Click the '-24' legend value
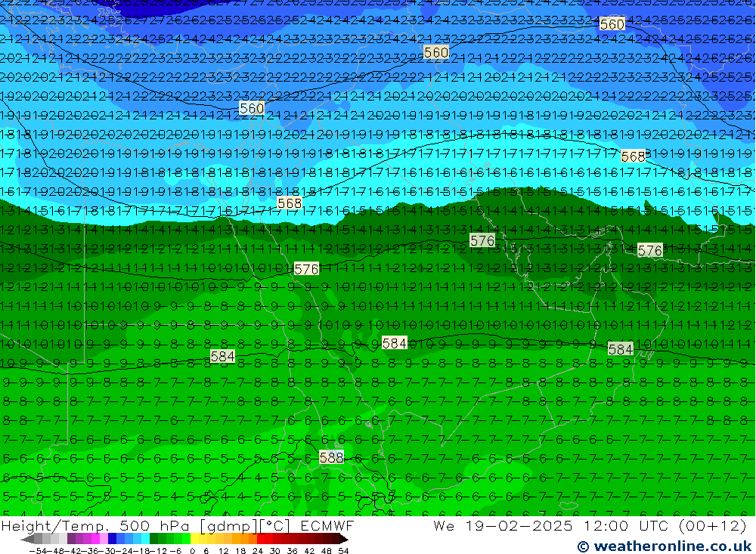Viewport: 756px width, 554px height. (125, 551)
